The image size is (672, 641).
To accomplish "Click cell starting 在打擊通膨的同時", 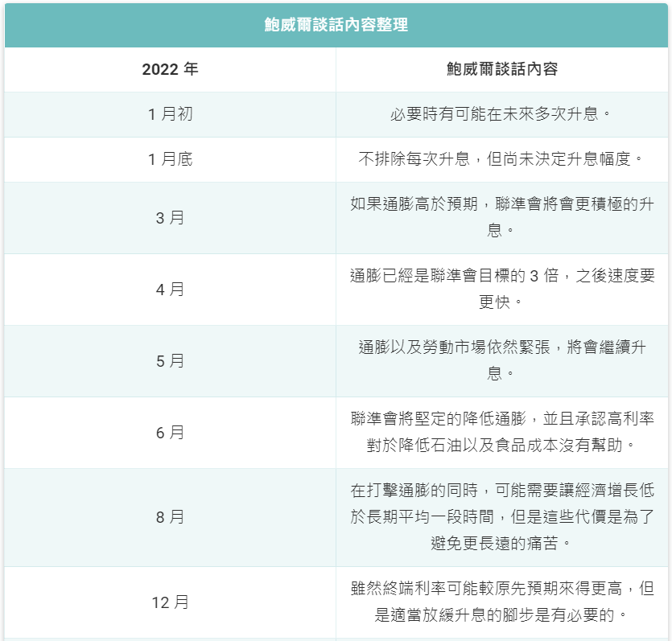I will coord(502,517).
